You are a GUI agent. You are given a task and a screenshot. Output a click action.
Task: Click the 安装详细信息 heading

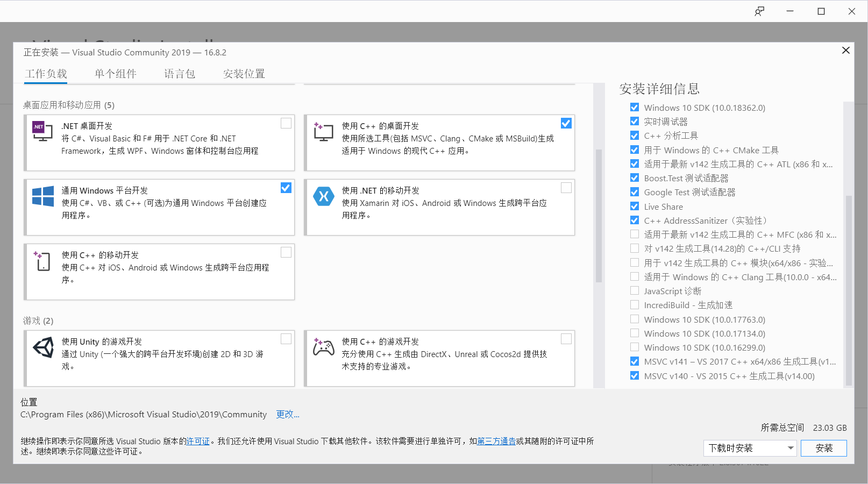click(659, 89)
